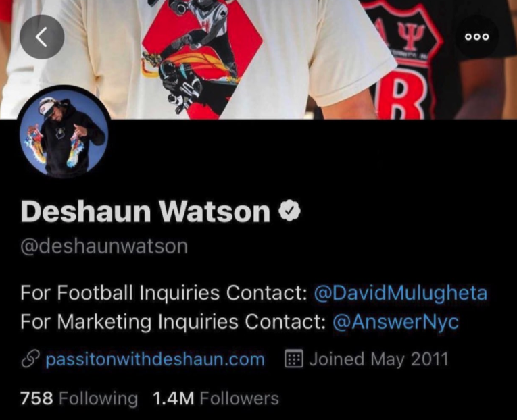This screenshot has height=420, width=517.
Task: Open the circular profile picture
Action: pos(64,132)
